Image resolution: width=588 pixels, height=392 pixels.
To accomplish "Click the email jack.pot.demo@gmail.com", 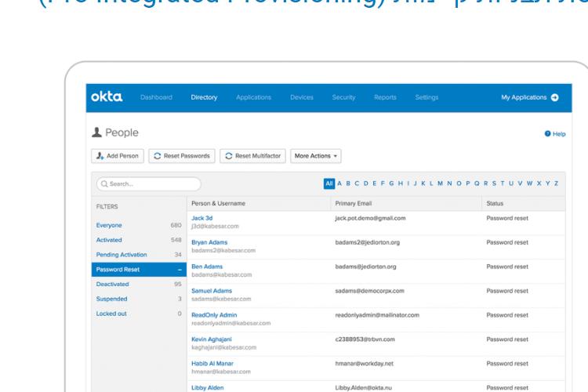I will (x=370, y=218).
